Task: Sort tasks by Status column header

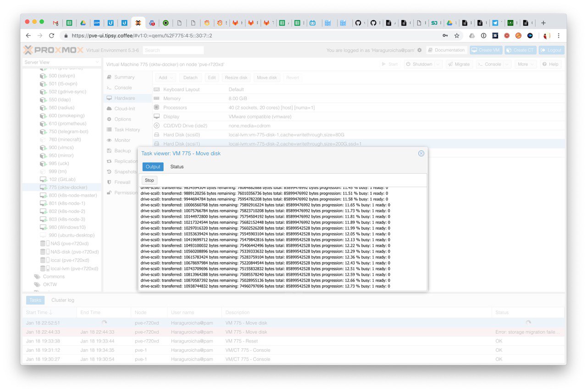Action: (x=528, y=312)
